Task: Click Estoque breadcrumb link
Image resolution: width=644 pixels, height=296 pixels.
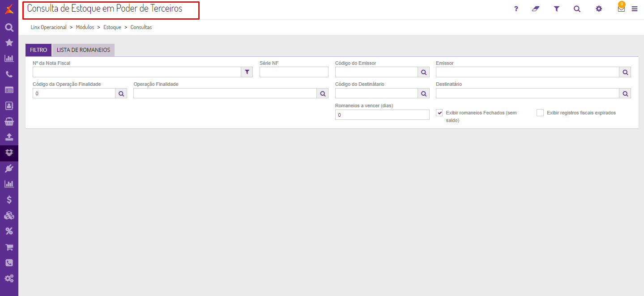Action: tap(112, 27)
